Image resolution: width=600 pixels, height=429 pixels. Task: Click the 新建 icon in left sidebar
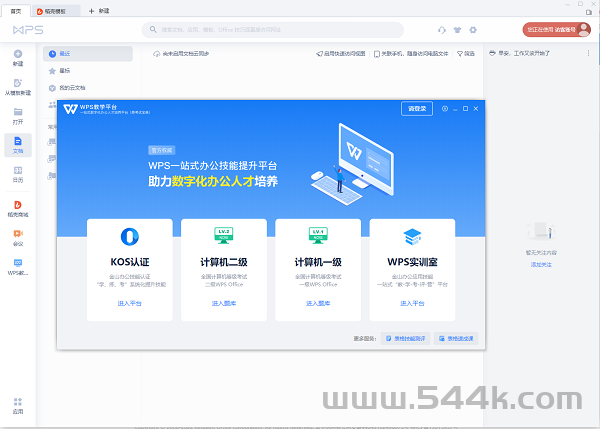tap(17, 54)
